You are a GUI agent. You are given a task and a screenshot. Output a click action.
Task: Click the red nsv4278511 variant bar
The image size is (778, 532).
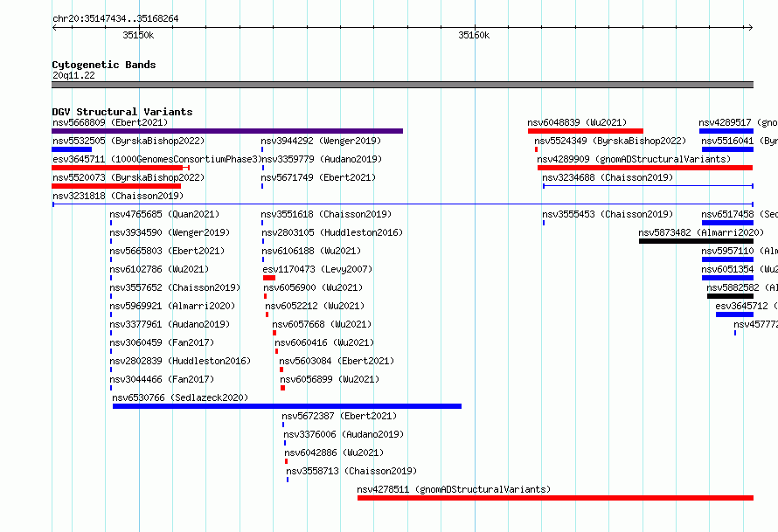(x=556, y=498)
